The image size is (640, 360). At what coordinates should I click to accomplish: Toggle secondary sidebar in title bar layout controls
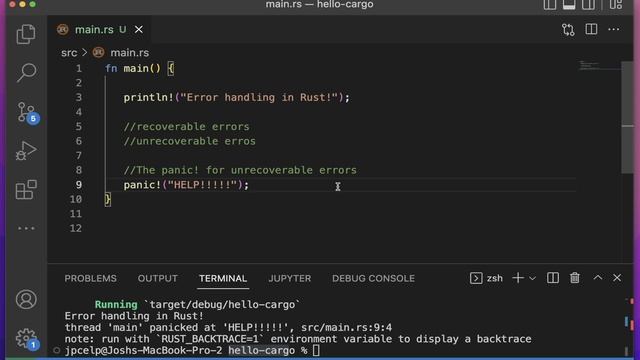click(588, 4)
